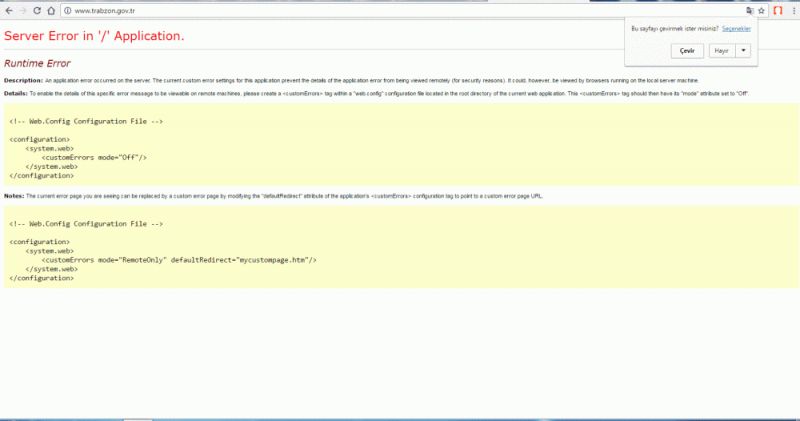Click the Server Error heading text
The image size is (800, 421).
94,36
